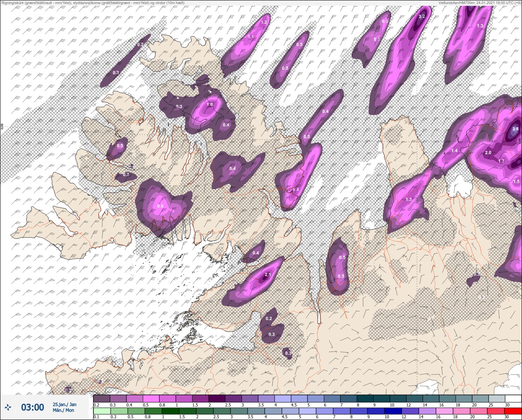Image resolution: width=522 pixels, height=420 pixels.
Task: Click the white 30 swatch in the snow legend
Action: click(x=513, y=399)
